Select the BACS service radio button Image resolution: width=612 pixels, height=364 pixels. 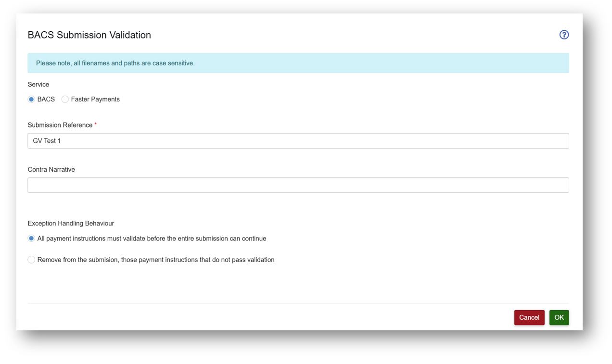(31, 99)
